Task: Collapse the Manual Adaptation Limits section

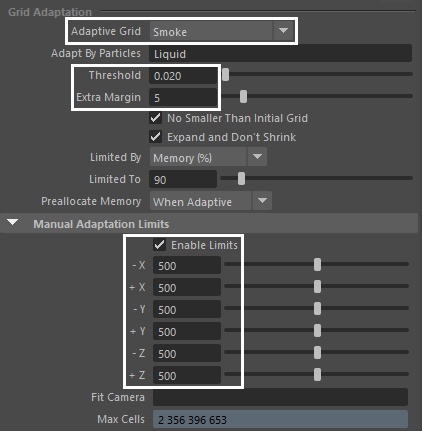Action: 13,223
